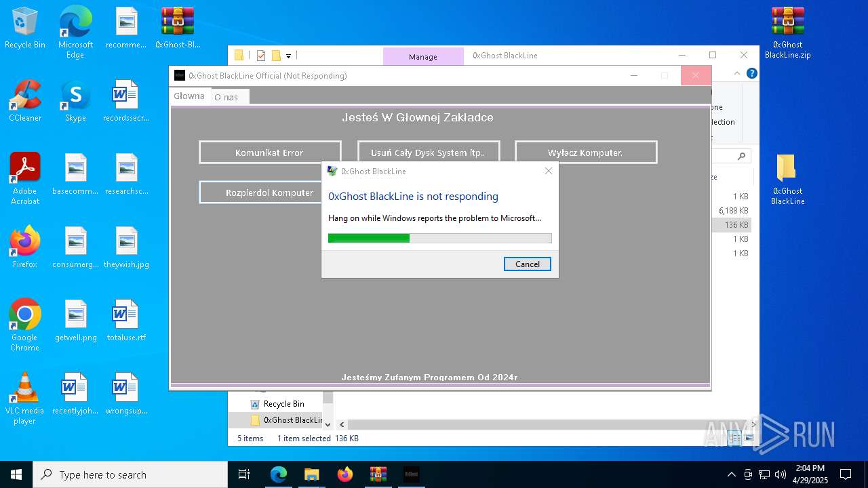Open the Manage ribbon tab in Explorer
The image size is (868, 488).
423,57
